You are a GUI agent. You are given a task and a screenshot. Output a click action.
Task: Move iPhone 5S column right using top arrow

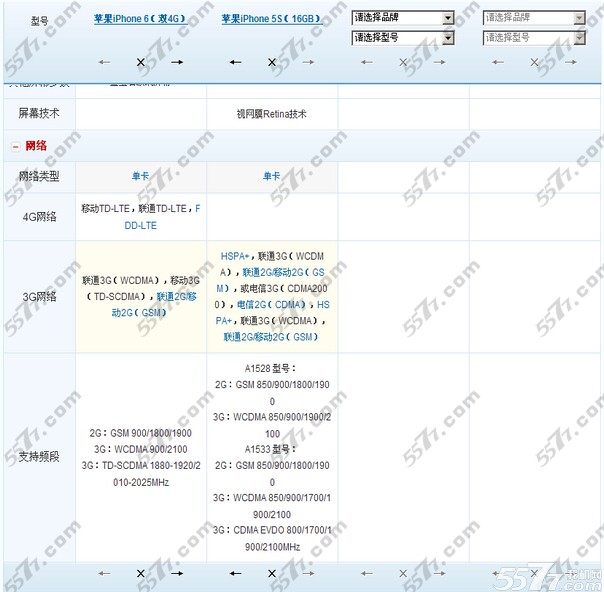coord(309,62)
